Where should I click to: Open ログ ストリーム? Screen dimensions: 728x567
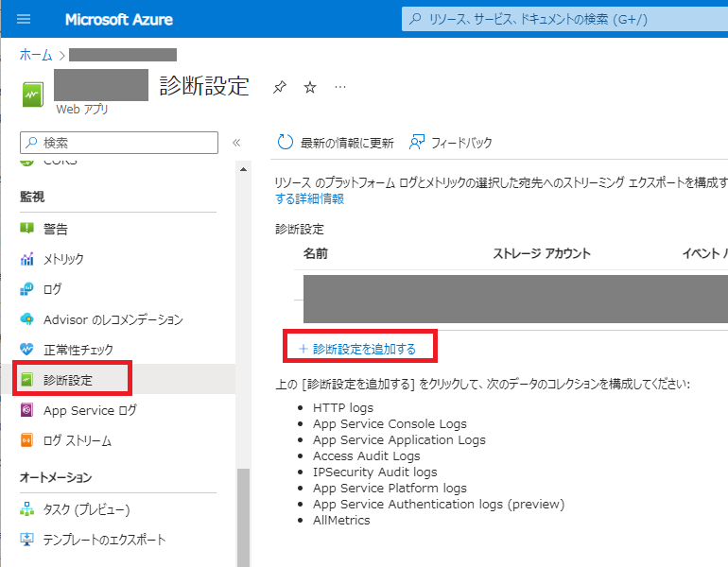point(78,440)
